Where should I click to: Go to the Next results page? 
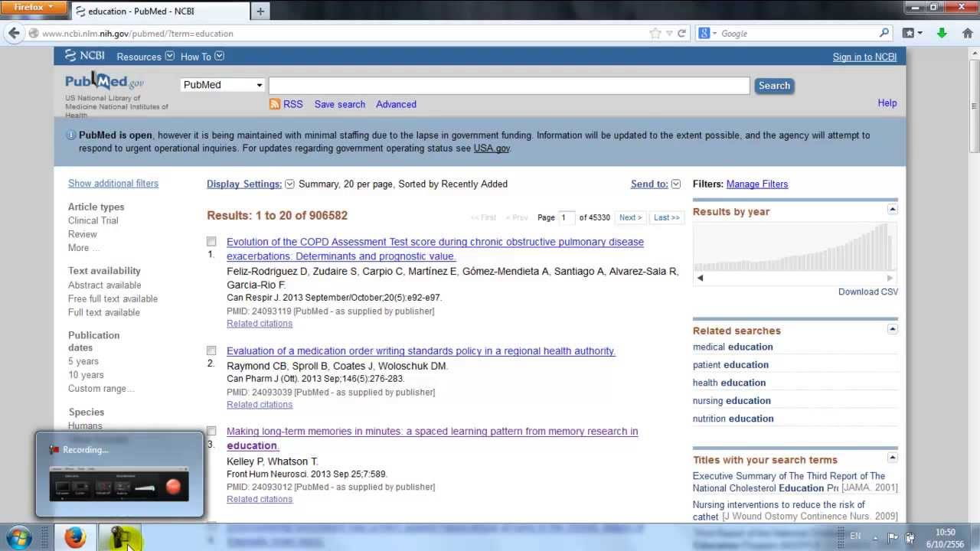[630, 217]
